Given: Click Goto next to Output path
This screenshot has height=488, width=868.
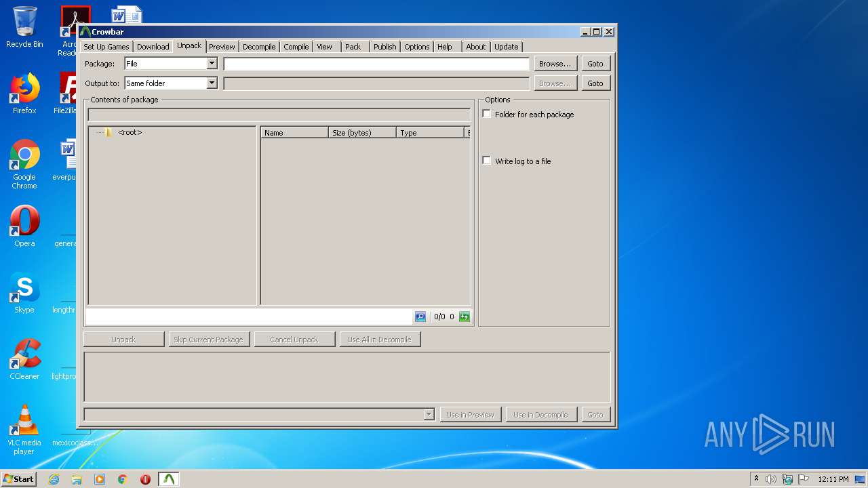Looking at the screenshot, I should tap(595, 83).
